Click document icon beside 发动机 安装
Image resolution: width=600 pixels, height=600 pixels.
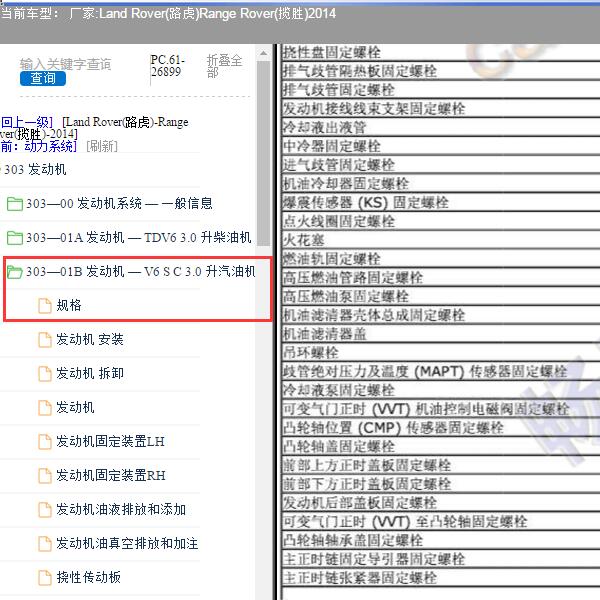pyautogui.click(x=44, y=339)
